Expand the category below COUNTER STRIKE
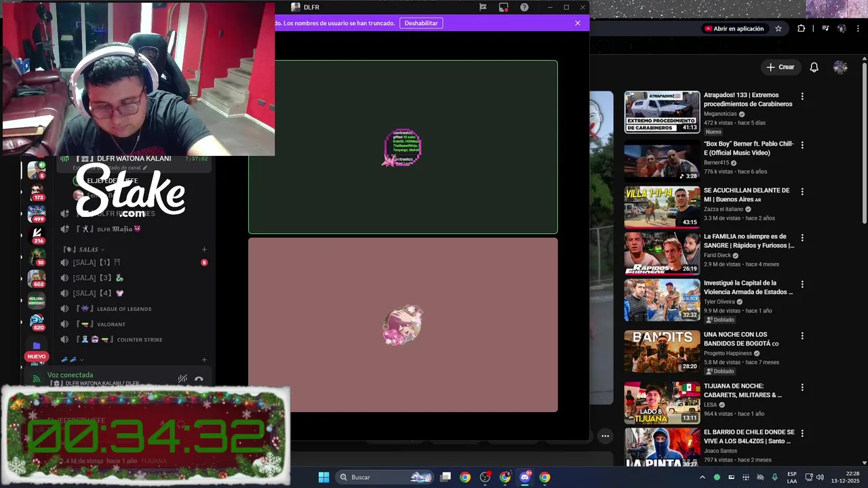This screenshot has height=488, width=868. coord(72,360)
